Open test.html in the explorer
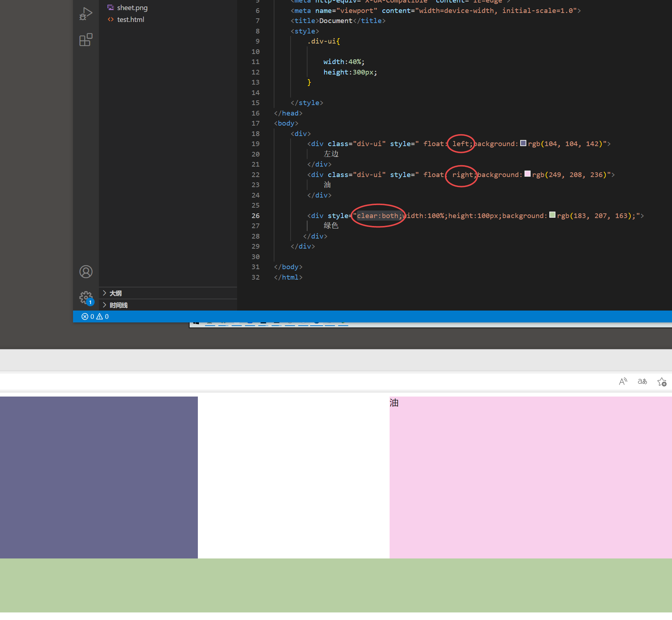 pos(131,20)
